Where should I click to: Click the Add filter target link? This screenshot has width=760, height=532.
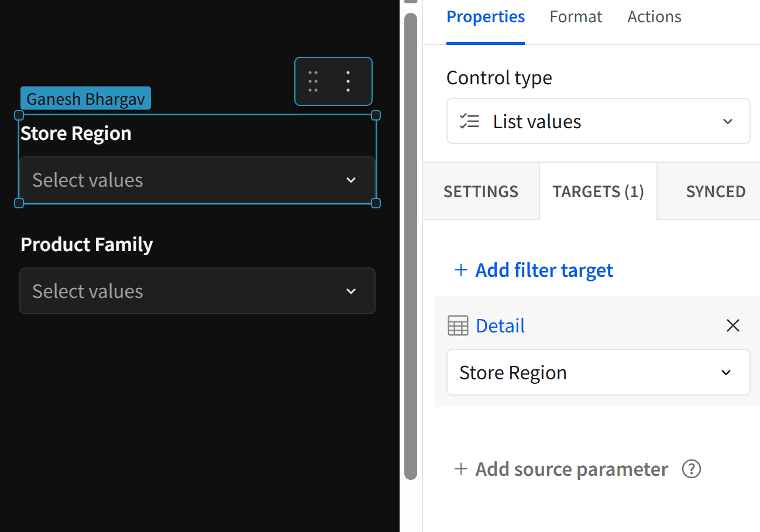pyautogui.click(x=544, y=270)
